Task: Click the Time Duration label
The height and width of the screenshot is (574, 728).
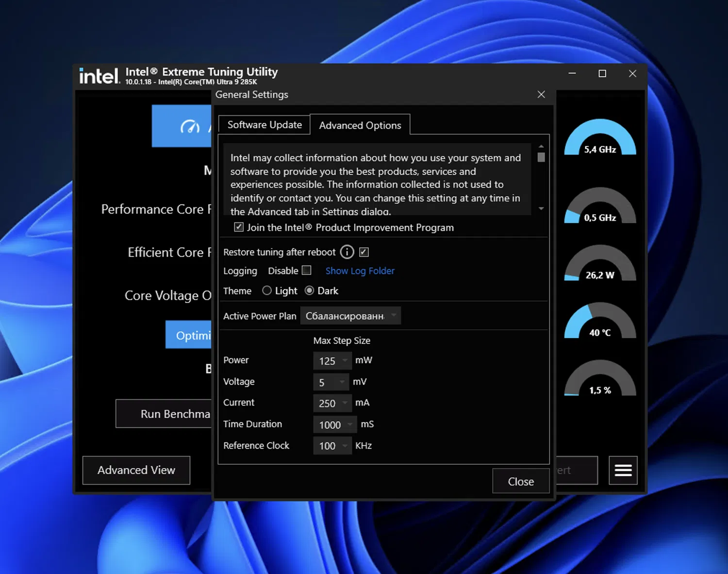Action: (x=252, y=424)
